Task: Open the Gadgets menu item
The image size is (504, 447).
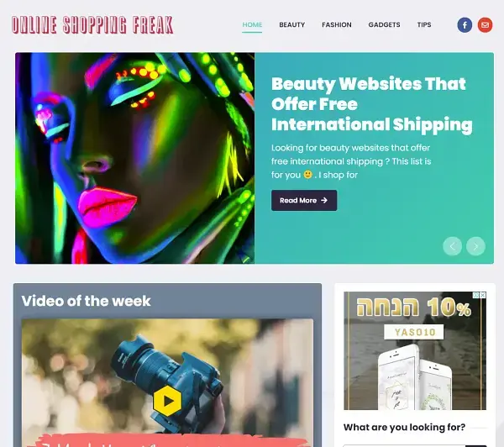Action: click(384, 24)
